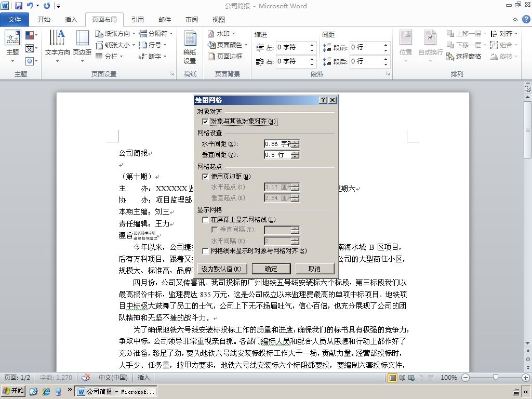
Task: Switch to 审阅 review tab
Action: pos(192,20)
